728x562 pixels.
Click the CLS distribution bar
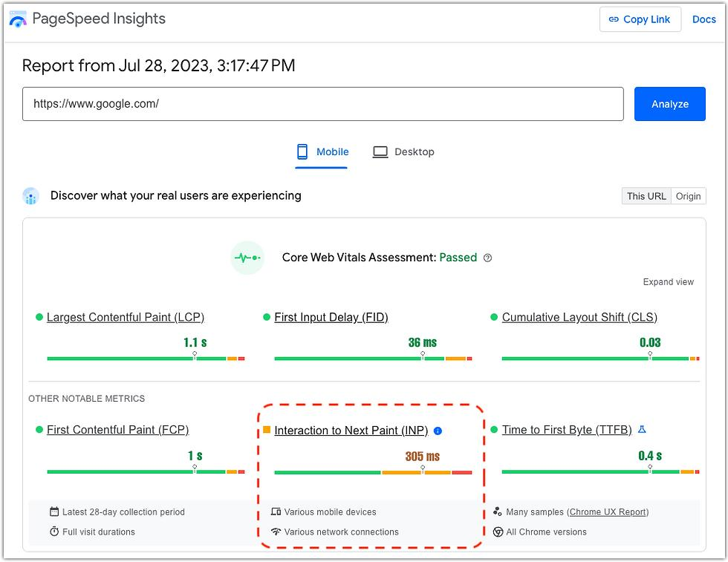[600, 359]
